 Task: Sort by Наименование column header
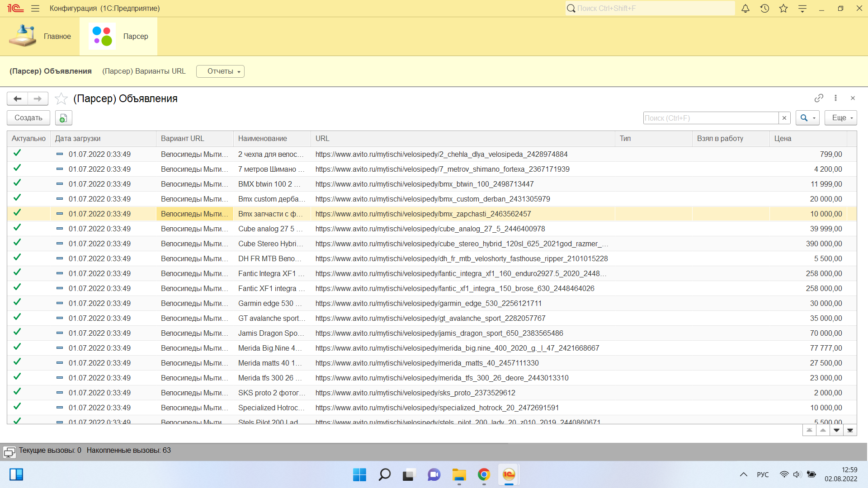pyautogui.click(x=272, y=139)
